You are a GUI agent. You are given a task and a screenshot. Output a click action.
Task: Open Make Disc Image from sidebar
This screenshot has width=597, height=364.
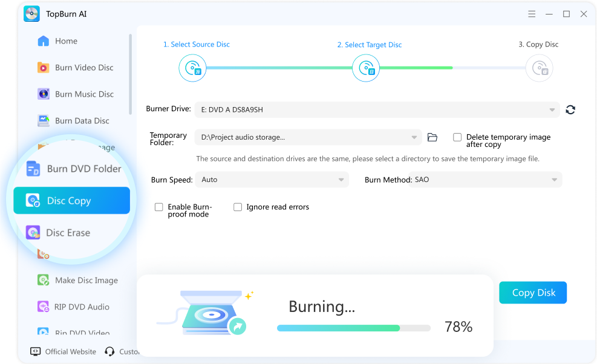pyautogui.click(x=86, y=281)
